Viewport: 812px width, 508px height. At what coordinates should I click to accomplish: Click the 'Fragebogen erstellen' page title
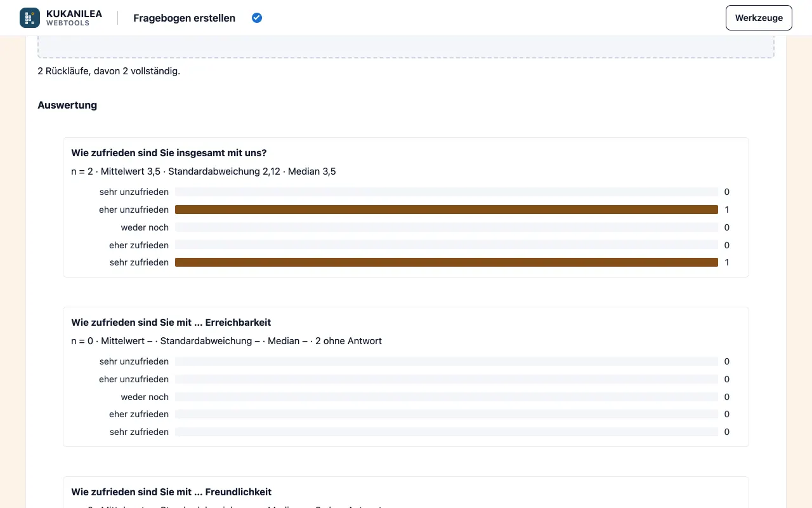[184, 18]
